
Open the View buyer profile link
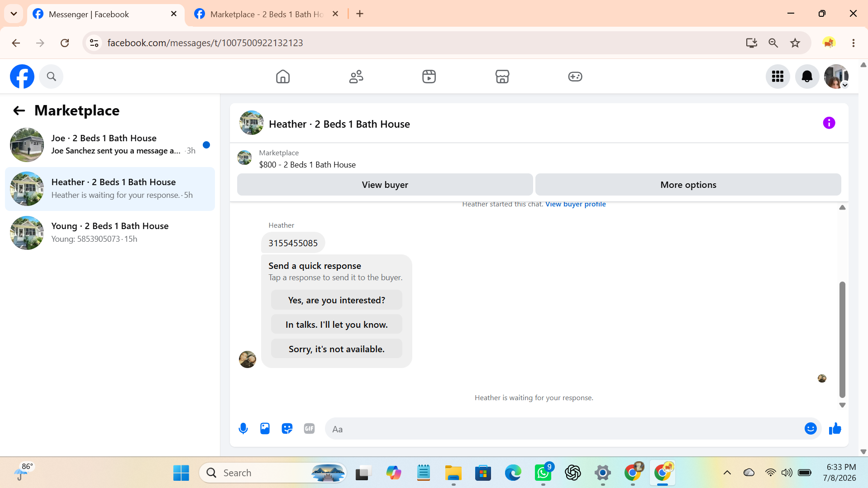click(576, 204)
